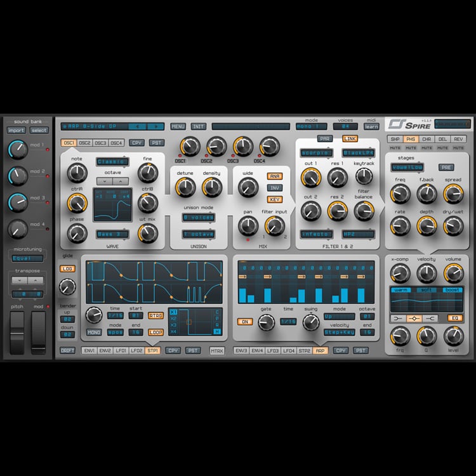476x476 pixels.
Task: Select the low-shelf EQ shape icon
Action: (x=398, y=318)
